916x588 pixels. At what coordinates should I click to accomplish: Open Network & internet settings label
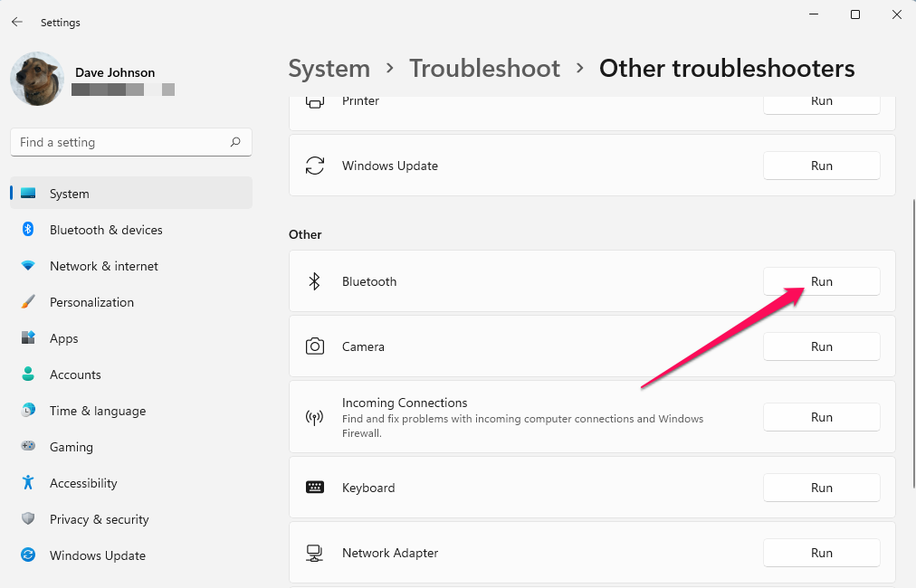pos(104,266)
